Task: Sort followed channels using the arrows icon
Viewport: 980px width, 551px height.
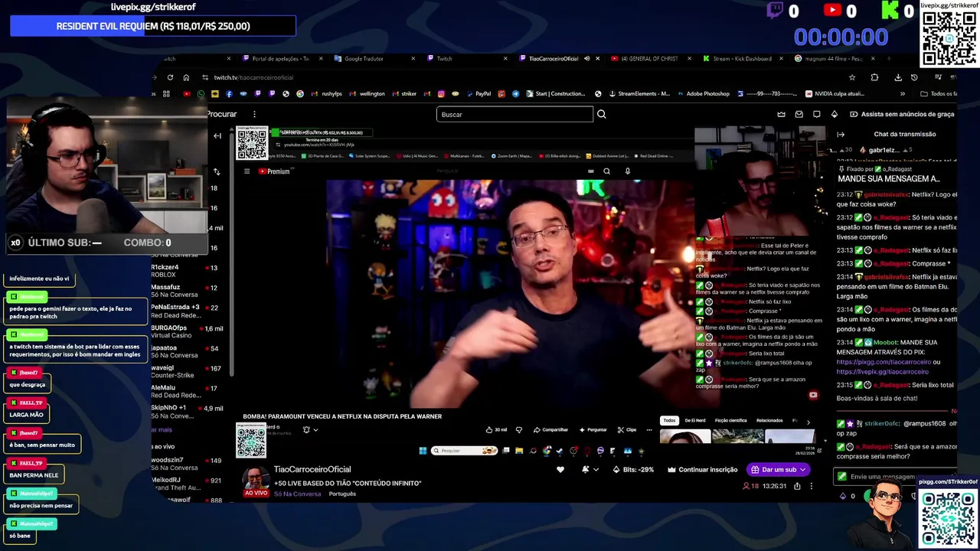Action: coord(217,171)
